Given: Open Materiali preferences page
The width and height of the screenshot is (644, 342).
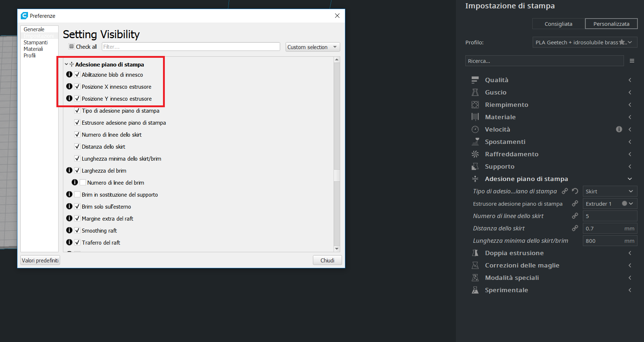Looking at the screenshot, I should (x=33, y=49).
